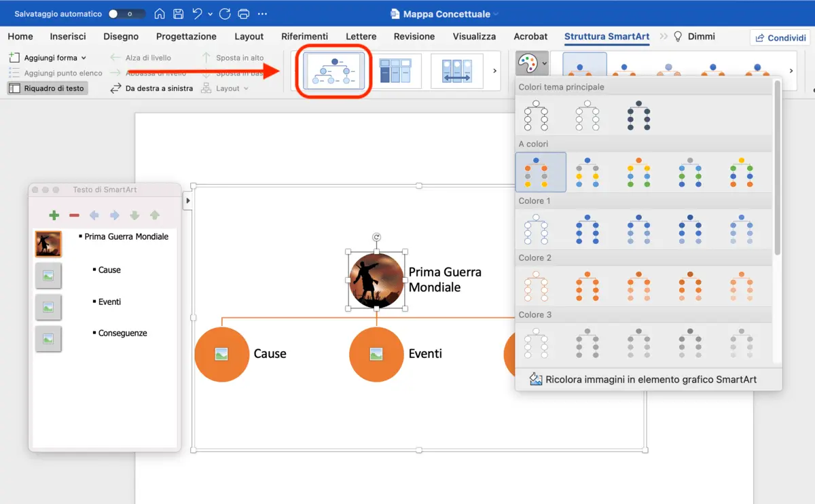Click the Salva (save) icon

point(178,13)
